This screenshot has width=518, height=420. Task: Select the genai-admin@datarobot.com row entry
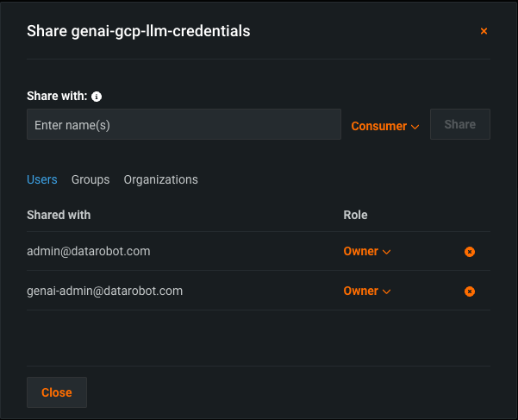[x=104, y=291]
